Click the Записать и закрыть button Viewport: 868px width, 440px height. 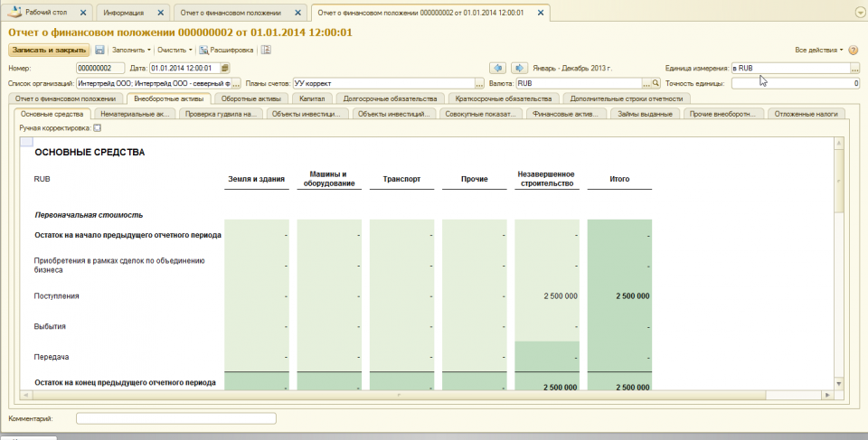[x=49, y=51]
